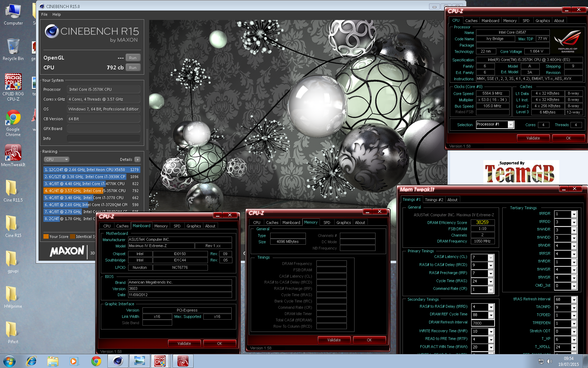The image size is (588, 368).
Task: Select the Pifast folder on desktop
Action: (x=13, y=332)
